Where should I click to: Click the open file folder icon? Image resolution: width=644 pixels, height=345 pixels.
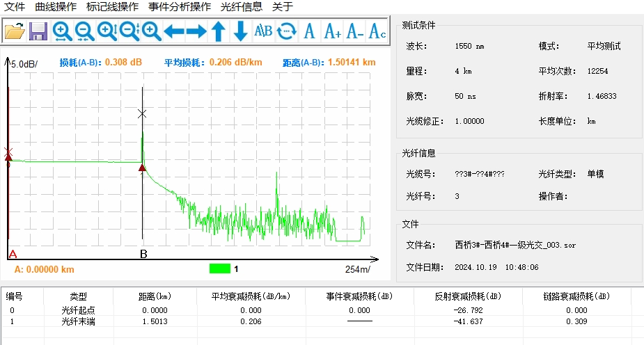tap(15, 31)
